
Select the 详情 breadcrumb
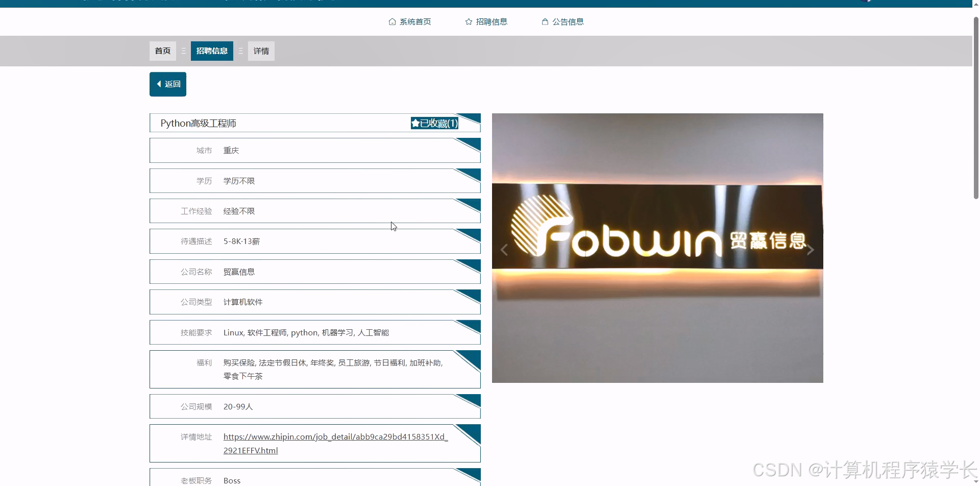click(261, 51)
